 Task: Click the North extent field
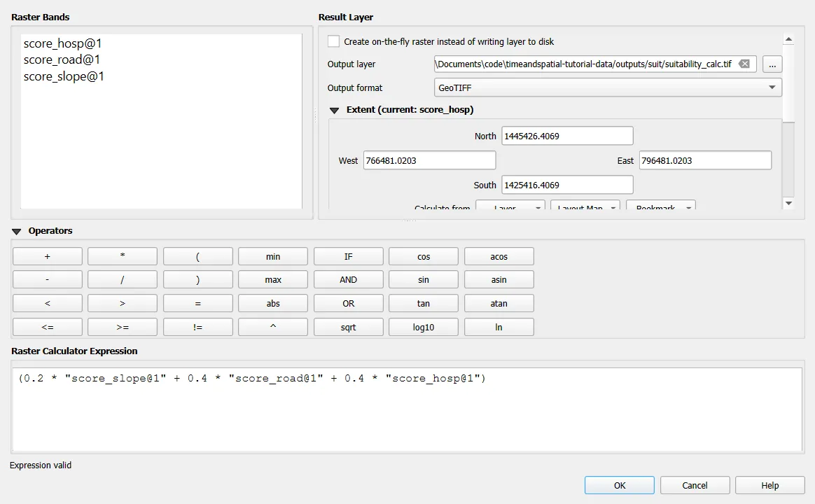567,136
